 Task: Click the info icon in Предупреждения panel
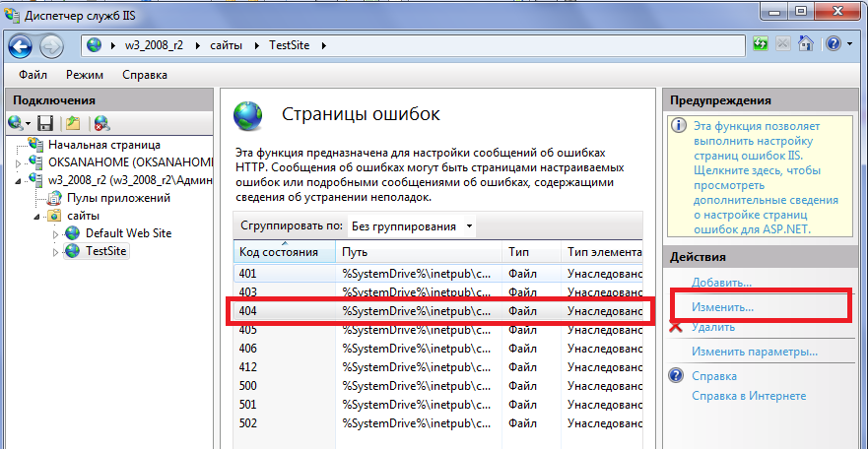pyautogui.click(x=679, y=126)
